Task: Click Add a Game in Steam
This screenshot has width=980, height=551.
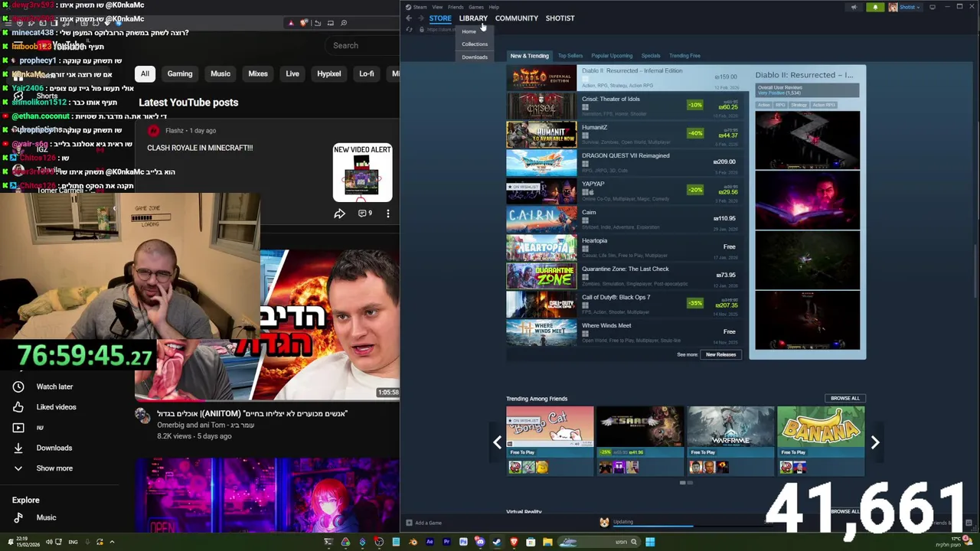Action: pos(424,523)
